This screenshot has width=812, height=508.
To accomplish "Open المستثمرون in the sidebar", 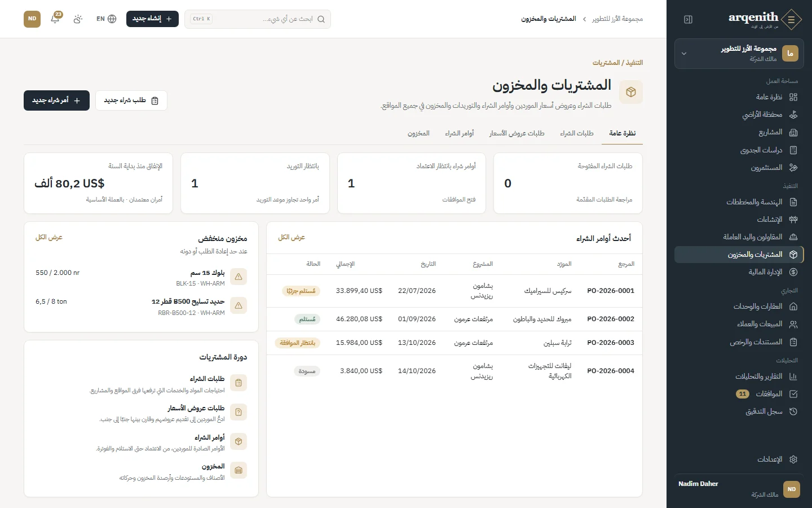I will (x=739, y=168).
